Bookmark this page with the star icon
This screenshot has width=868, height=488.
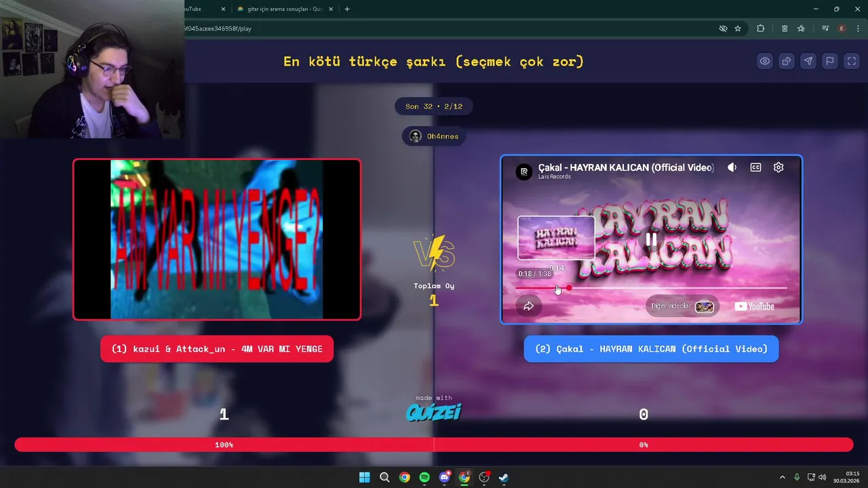tap(738, 28)
